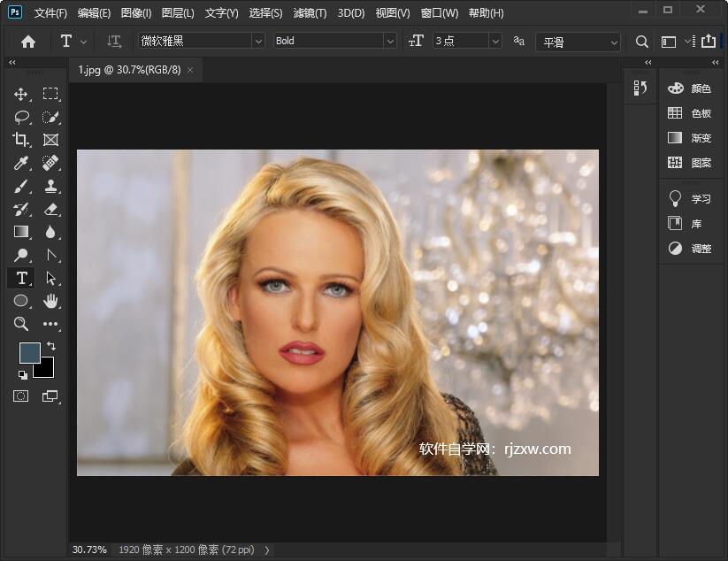Open the anti-aliasing dropdown 平滑

tap(578, 42)
